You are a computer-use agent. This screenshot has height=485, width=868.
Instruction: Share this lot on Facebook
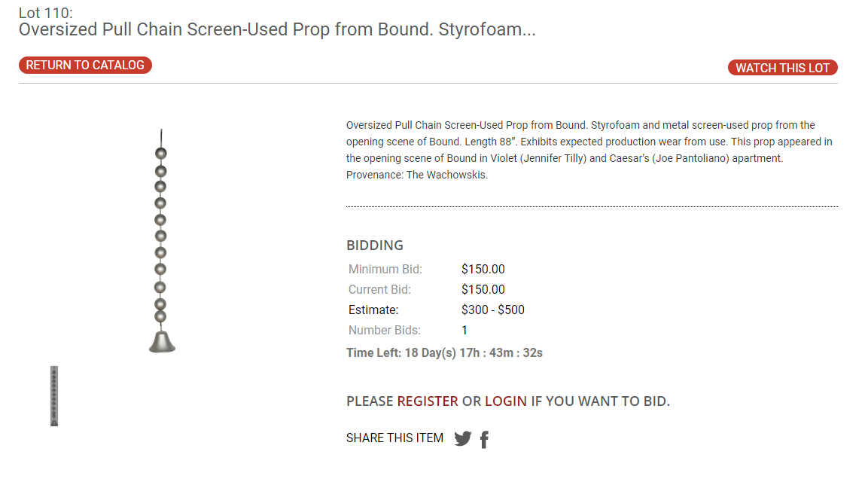click(x=484, y=439)
